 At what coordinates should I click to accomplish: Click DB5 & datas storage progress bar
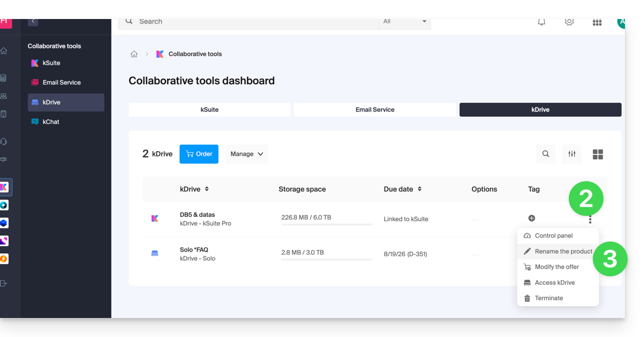[x=326, y=224]
